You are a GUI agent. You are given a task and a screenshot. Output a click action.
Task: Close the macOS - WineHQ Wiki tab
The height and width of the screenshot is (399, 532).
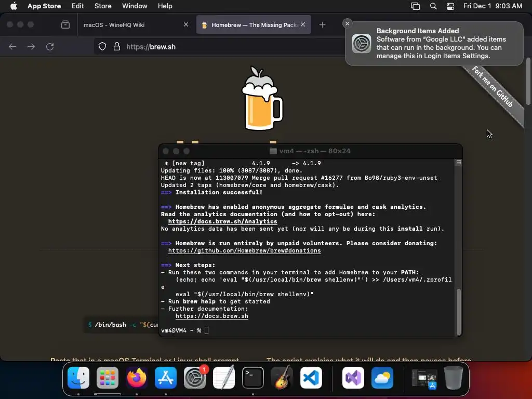[186, 24]
